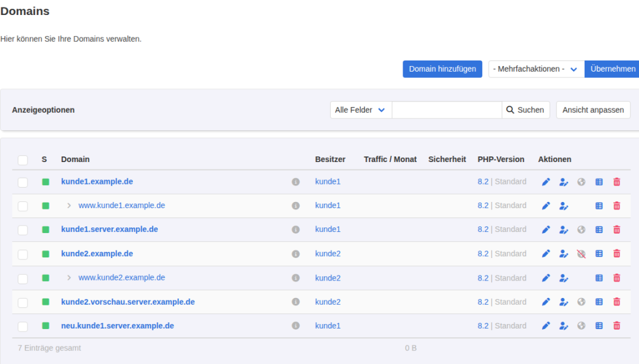Open the list icon for kunde1.example.de

tap(599, 182)
